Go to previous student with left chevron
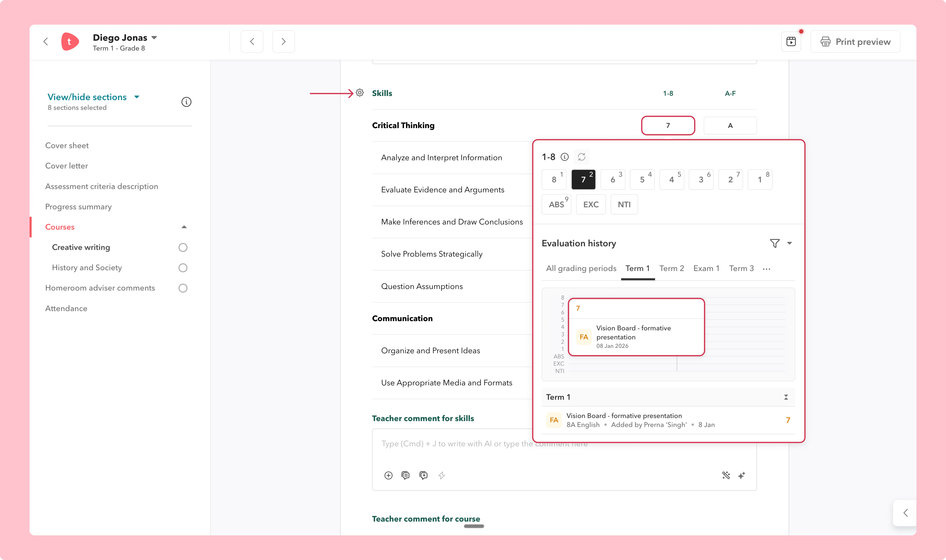Image resolution: width=946 pixels, height=560 pixels. pos(252,42)
